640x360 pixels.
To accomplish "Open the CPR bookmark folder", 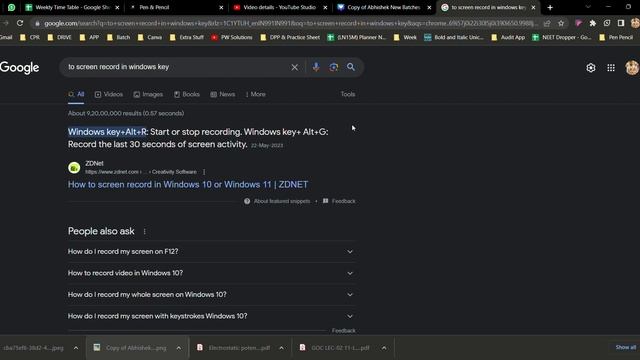I will [30, 37].
